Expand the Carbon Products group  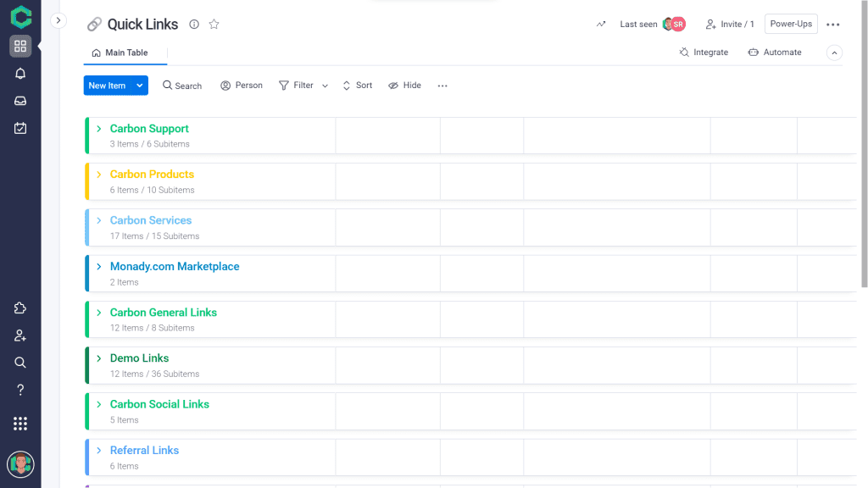click(x=99, y=175)
